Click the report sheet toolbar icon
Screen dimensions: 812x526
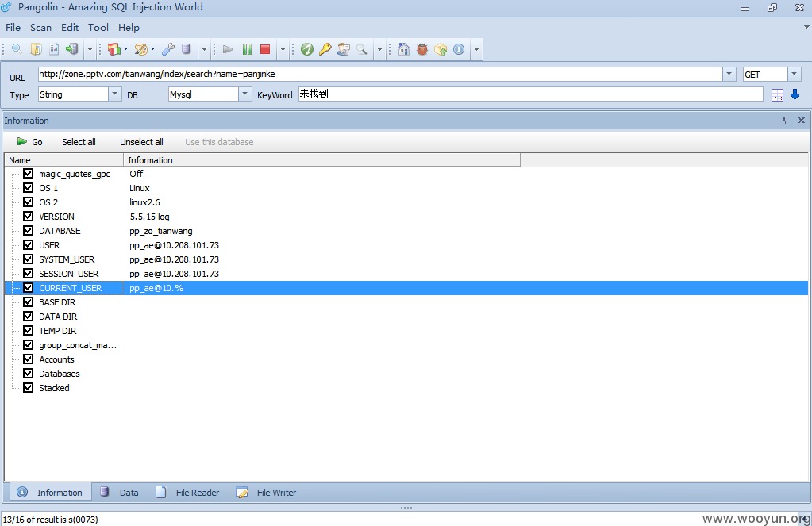(54, 49)
